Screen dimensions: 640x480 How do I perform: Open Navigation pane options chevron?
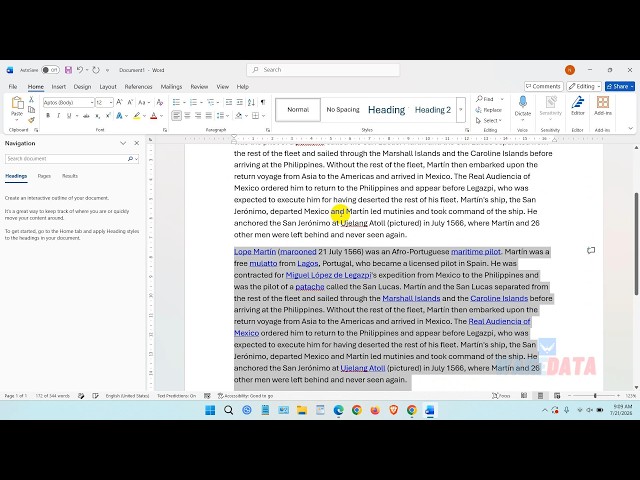pyautogui.click(x=123, y=143)
